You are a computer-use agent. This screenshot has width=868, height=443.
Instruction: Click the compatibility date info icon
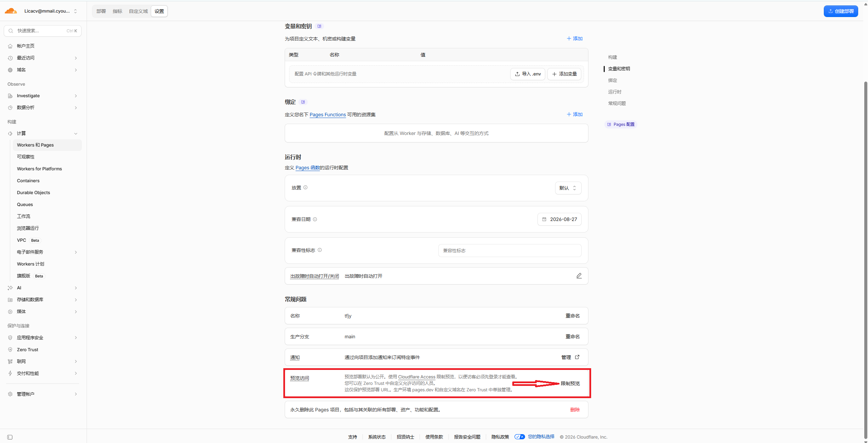315,219
